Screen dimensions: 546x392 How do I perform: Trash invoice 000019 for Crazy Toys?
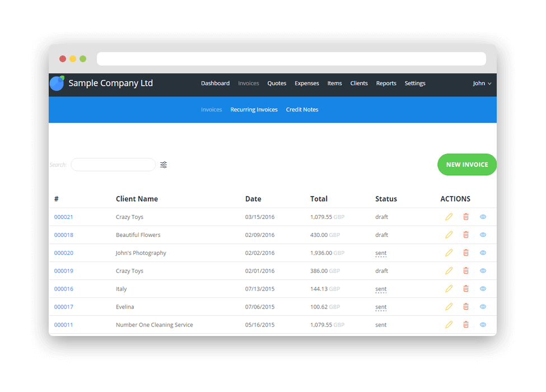[466, 270]
